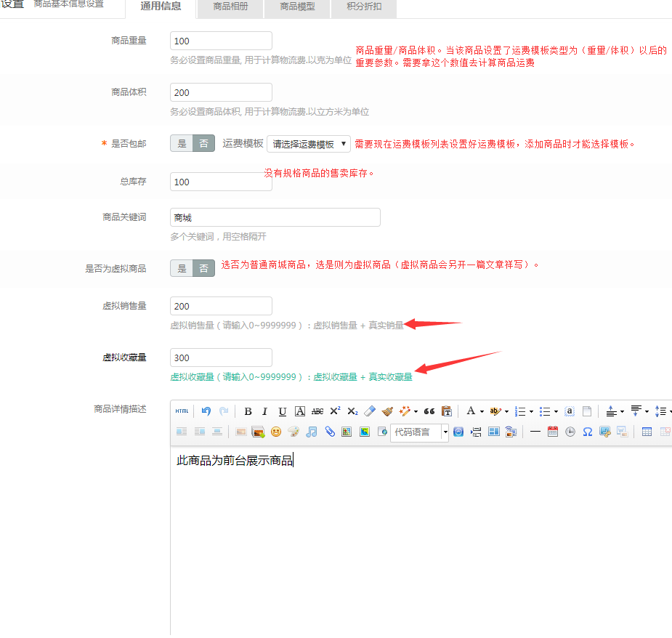Set 是否包邮 to 否
Viewport: 672px width, 638px height.
(204, 143)
